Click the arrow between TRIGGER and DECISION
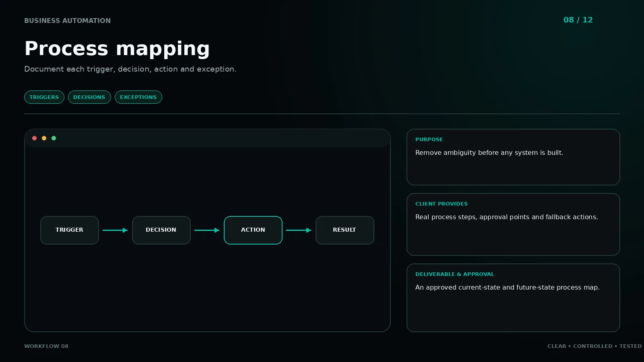 [115, 230]
